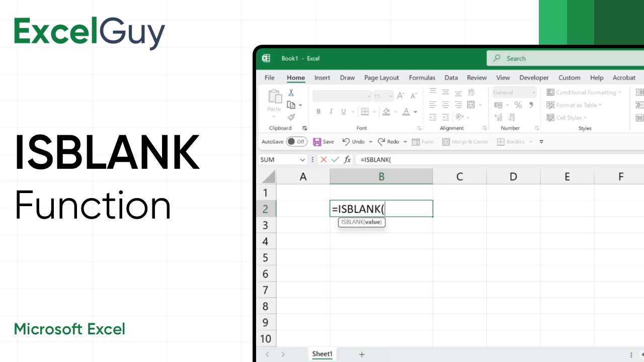Toggle Bold formatting
The height and width of the screenshot is (362, 644).
coord(318,112)
